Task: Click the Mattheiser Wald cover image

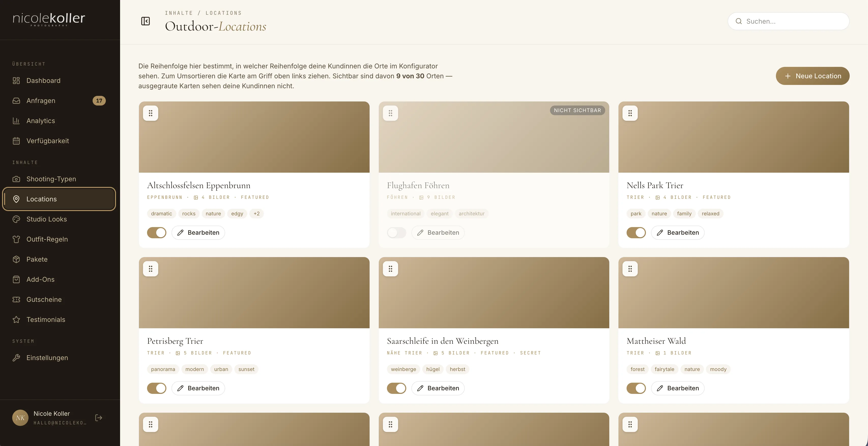Action: click(734, 293)
